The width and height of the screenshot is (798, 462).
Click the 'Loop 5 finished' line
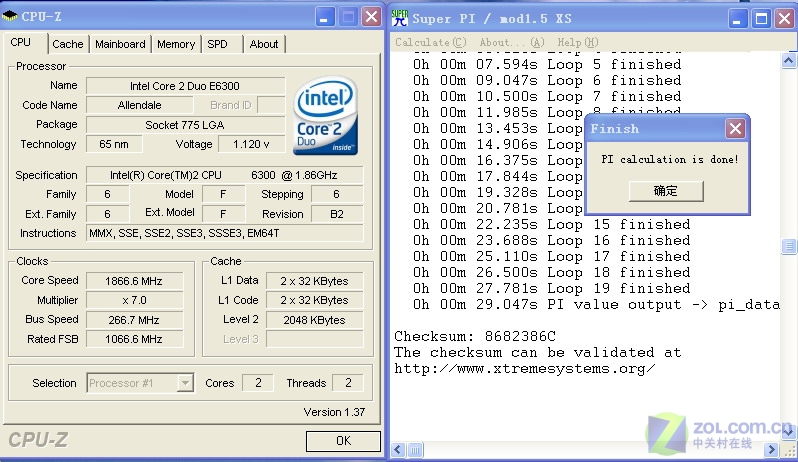[x=547, y=65]
